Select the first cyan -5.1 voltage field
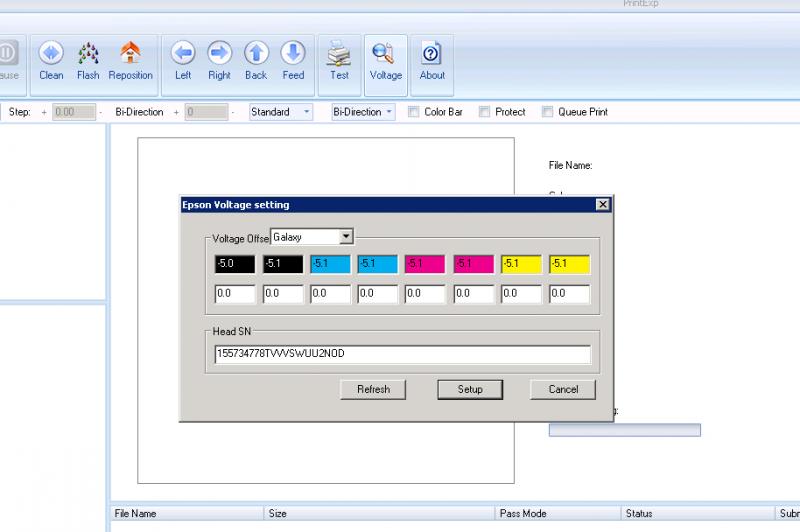Screen dimensions: 800x532 coord(330,264)
